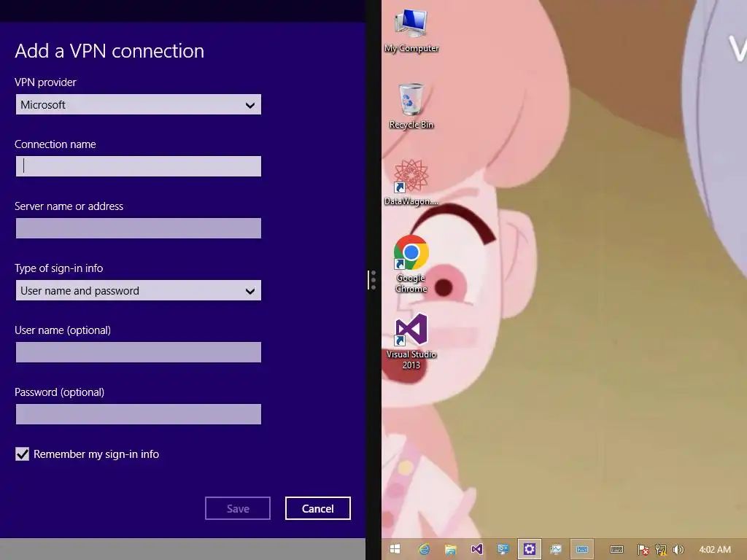The image size is (747, 560).
Task: Open the Windows Start button
Action: pyautogui.click(x=395, y=549)
